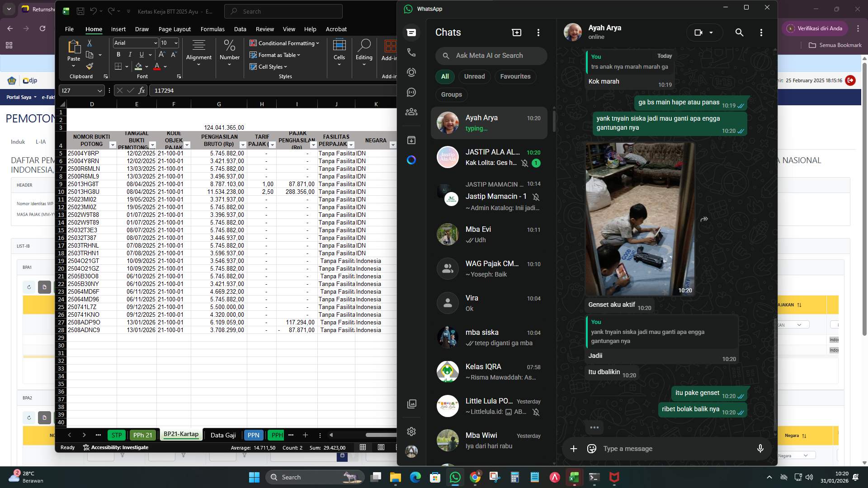
Task: Show only Groups chats
Action: coord(451,94)
